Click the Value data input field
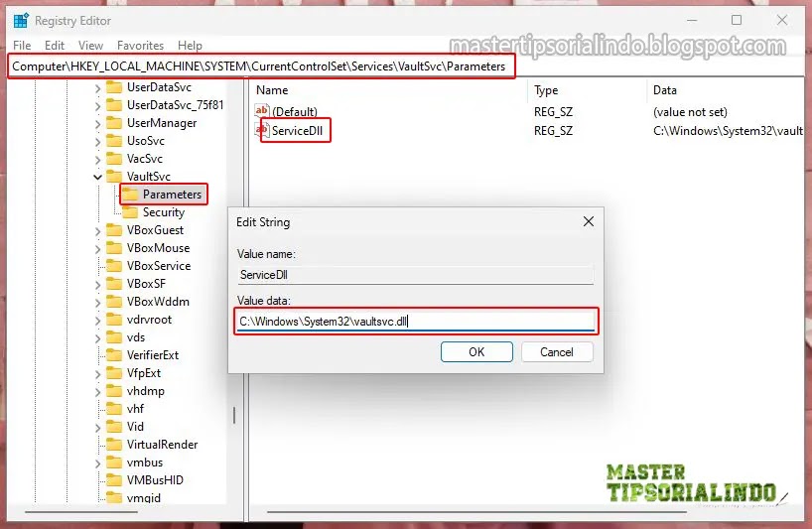Viewport: 812px width, 529px height. point(416,321)
